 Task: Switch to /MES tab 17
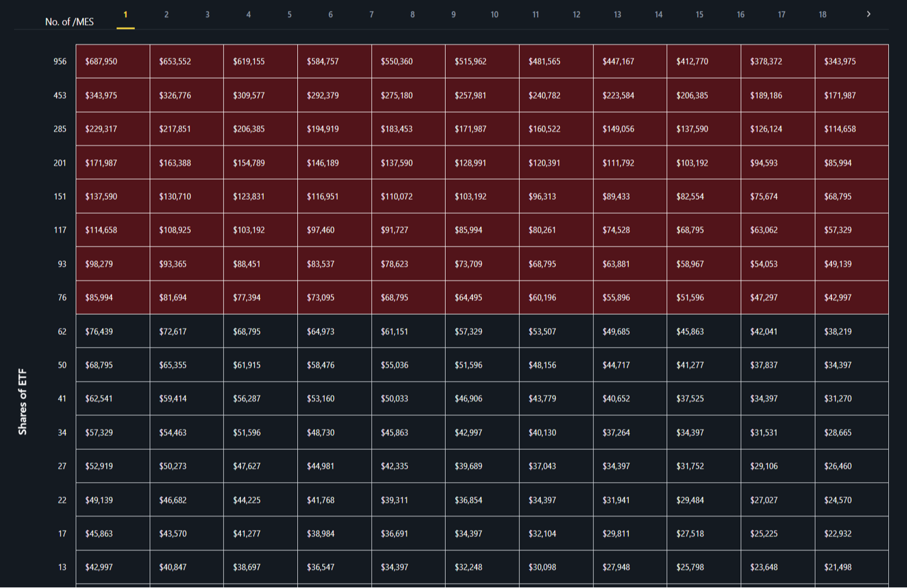[782, 15]
